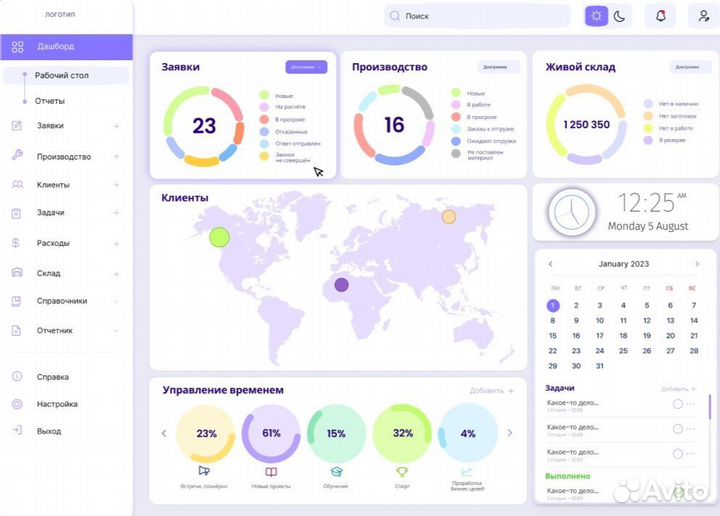Click Добавить next to Задачи

[678, 388]
